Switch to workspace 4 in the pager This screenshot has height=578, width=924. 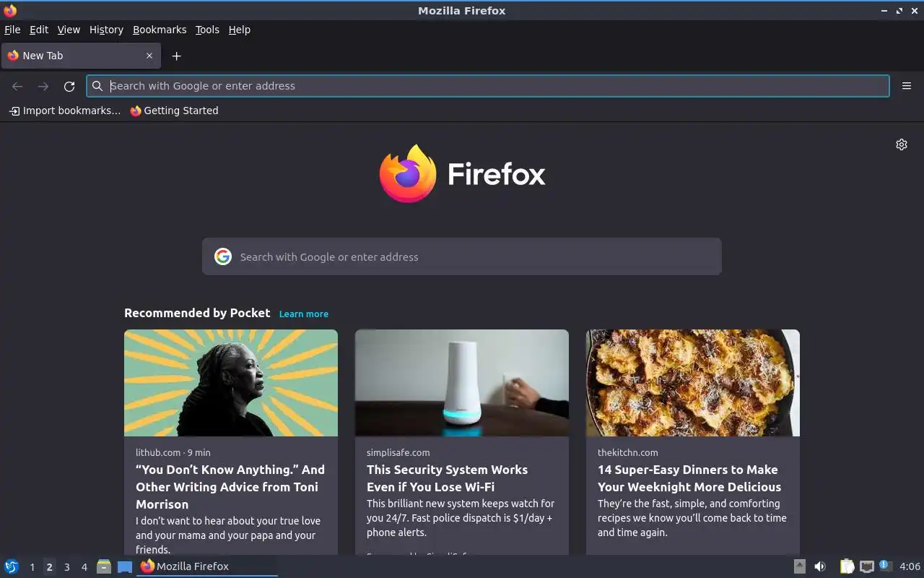[84, 567]
